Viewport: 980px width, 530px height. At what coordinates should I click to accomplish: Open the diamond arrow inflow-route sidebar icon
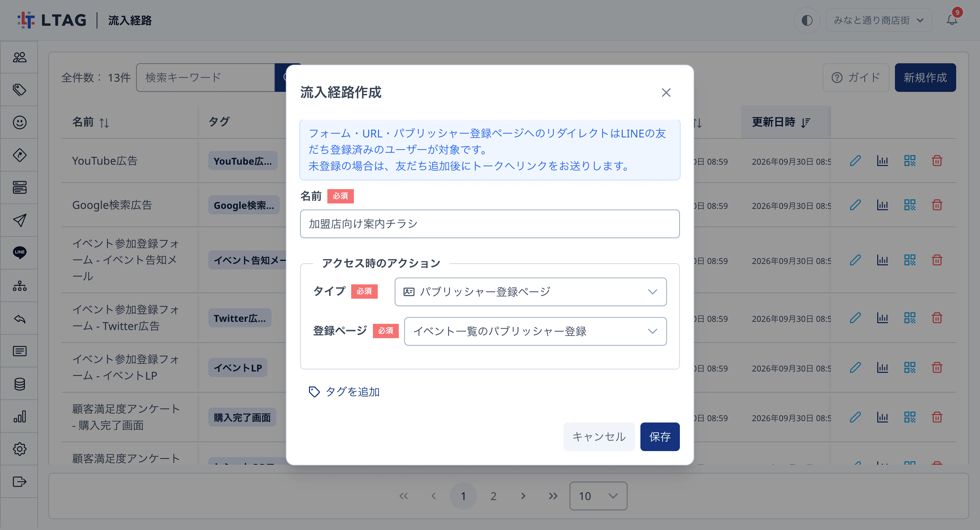19,155
